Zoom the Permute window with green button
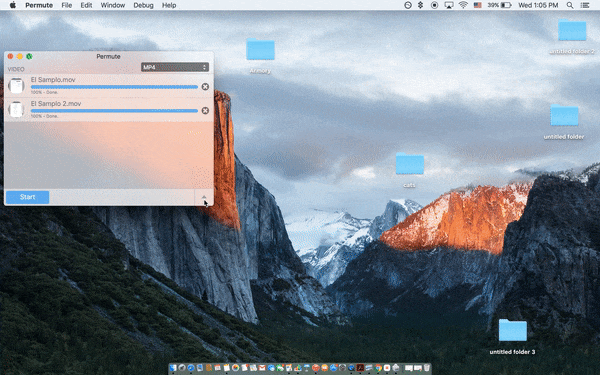The height and width of the screenshot is (375, 600). point(29,56)
